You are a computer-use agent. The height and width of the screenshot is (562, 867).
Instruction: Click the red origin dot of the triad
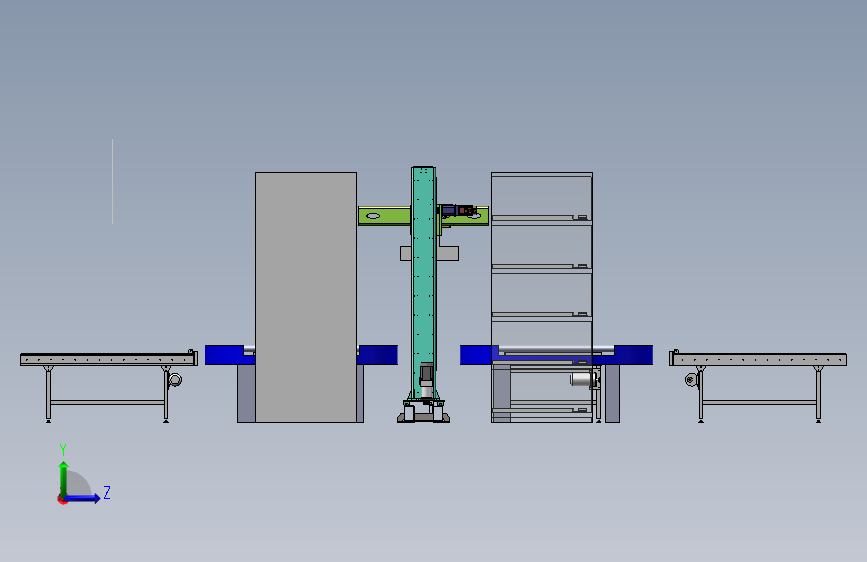click(62, 499)
